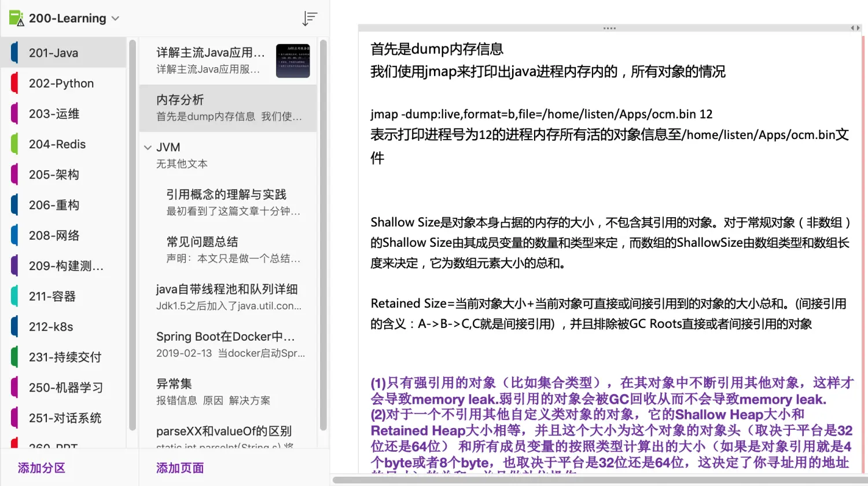Open the 203-运维 section

pyautogui.click(x=64, y=114)
